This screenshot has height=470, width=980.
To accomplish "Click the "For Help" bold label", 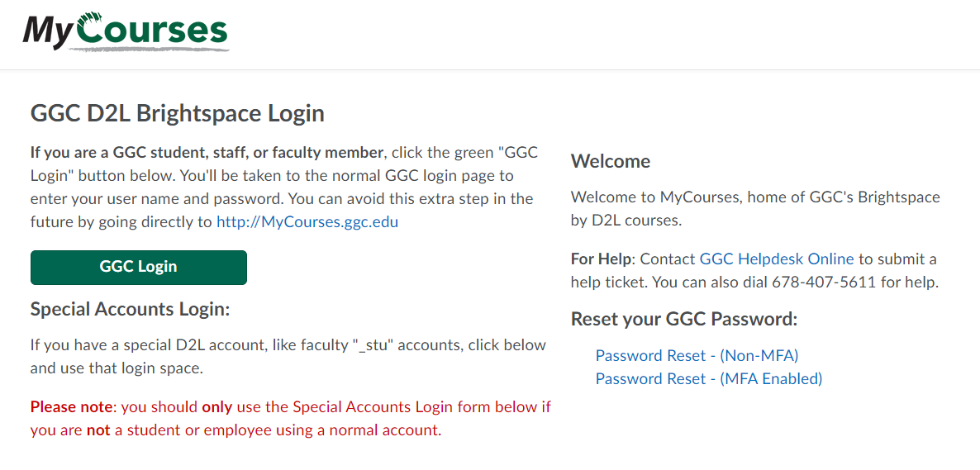I will click(602, 259).
